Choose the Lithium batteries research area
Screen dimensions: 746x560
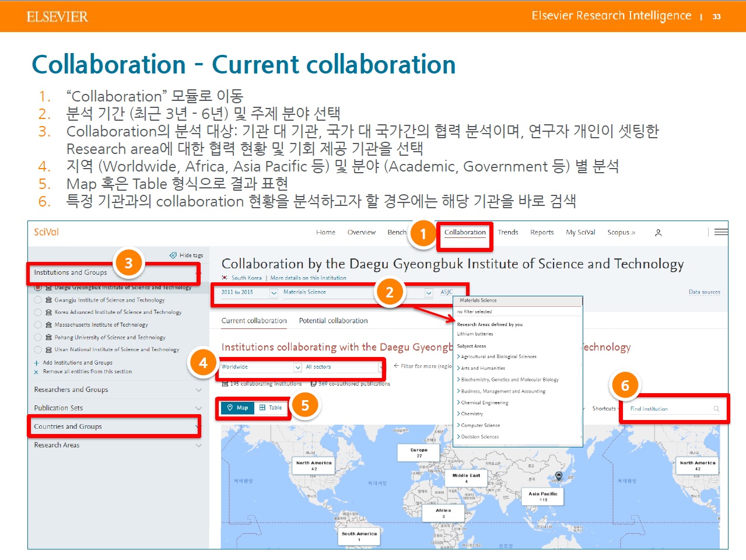point(475,334)
